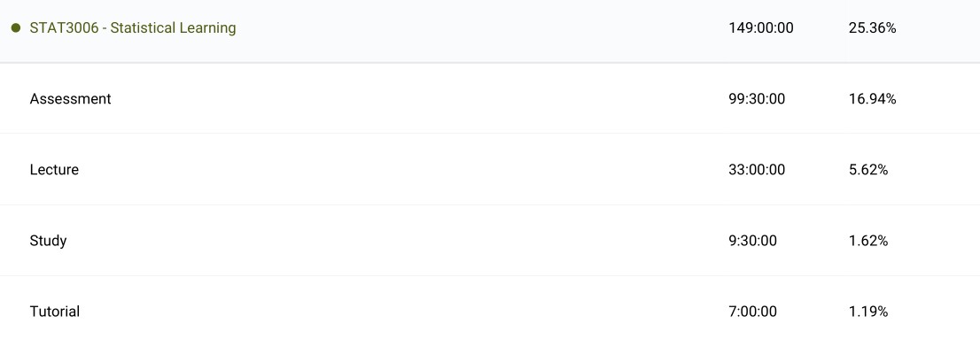The image size is (980, 339).
Task: Click the green dot beside STAT3006
Action: point(16,28)
